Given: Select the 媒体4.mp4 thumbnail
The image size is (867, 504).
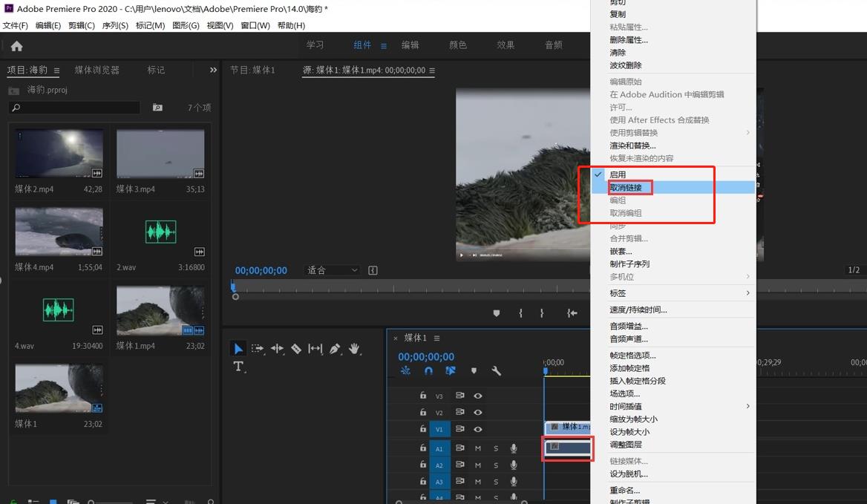Looking at the screenshot, I should tap(59, 232).
